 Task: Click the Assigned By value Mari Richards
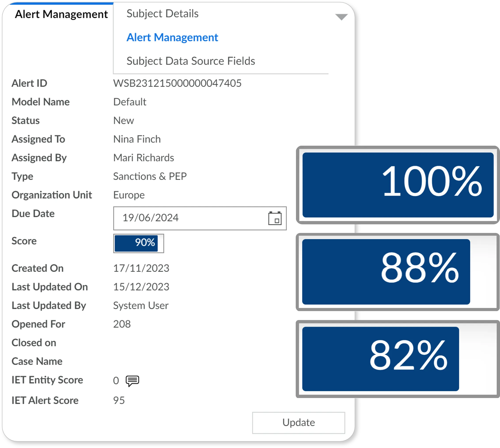143,158
